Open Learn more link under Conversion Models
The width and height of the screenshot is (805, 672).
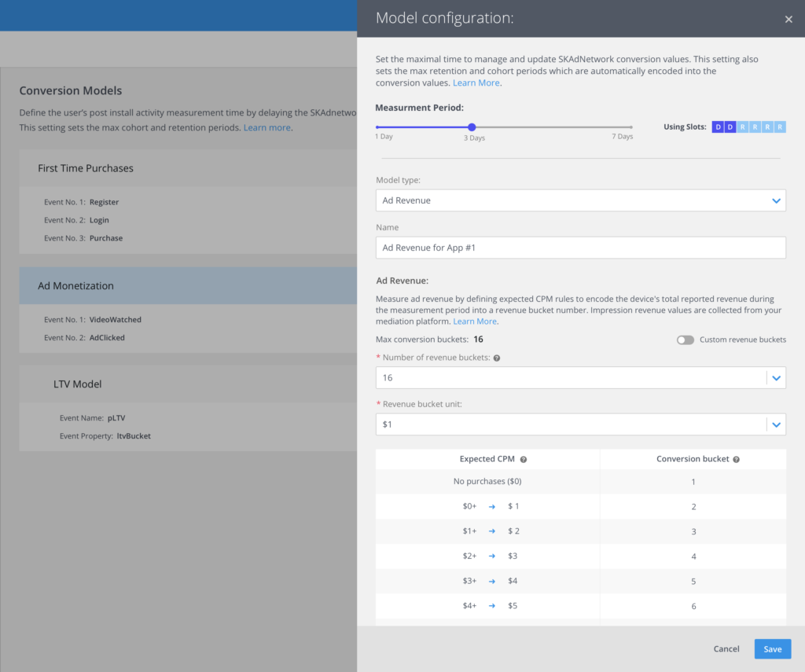[267, 128]
